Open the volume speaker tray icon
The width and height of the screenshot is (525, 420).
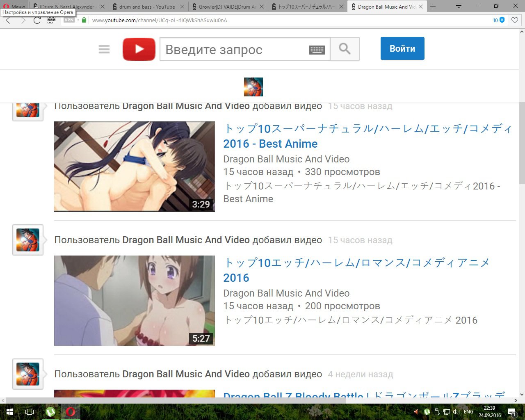pos(456,412)
